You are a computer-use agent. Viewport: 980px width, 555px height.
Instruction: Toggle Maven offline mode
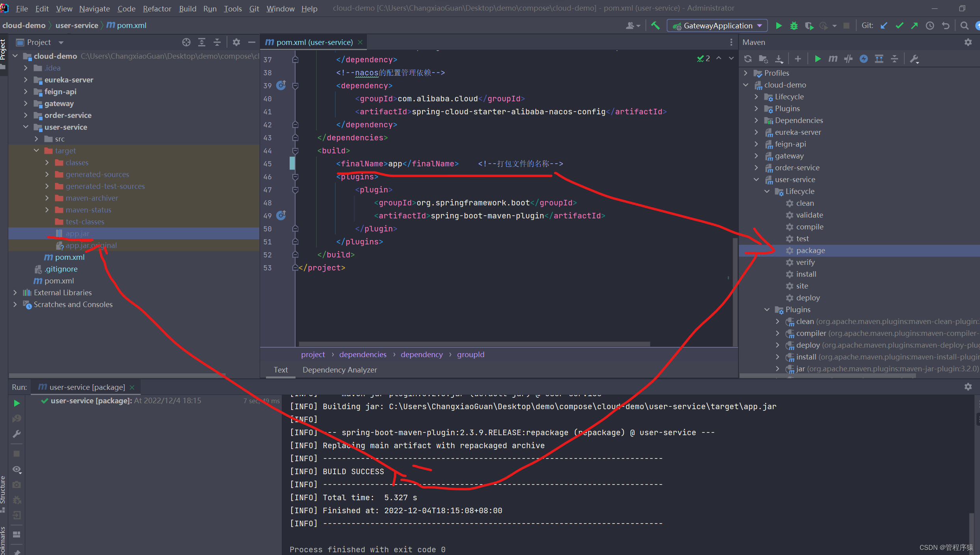(x=848, y=59)
